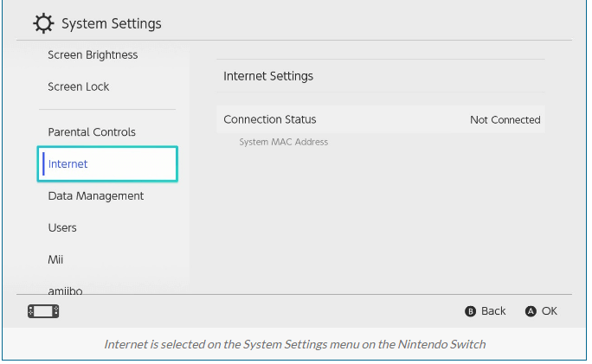592x364 pixels.
Task: Open Parental Controls menu item
Action: coord(92,132)
